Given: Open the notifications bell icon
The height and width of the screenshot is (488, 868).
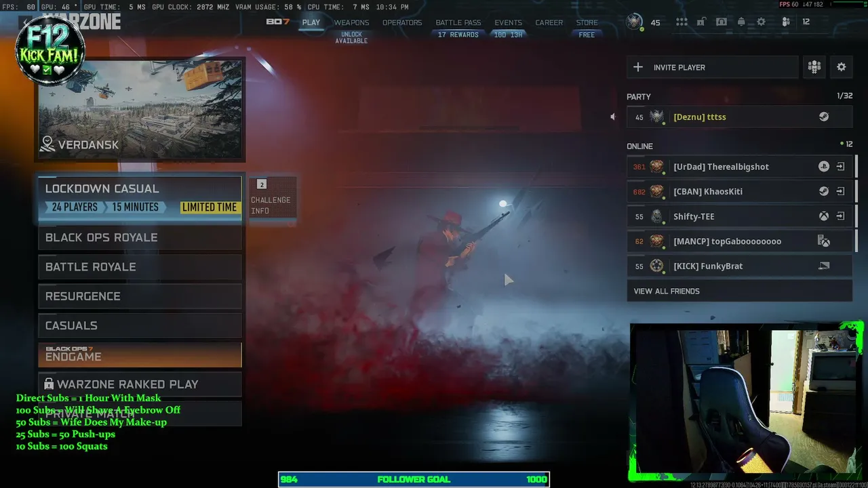Looking at the screenshot, I should 741,22.
